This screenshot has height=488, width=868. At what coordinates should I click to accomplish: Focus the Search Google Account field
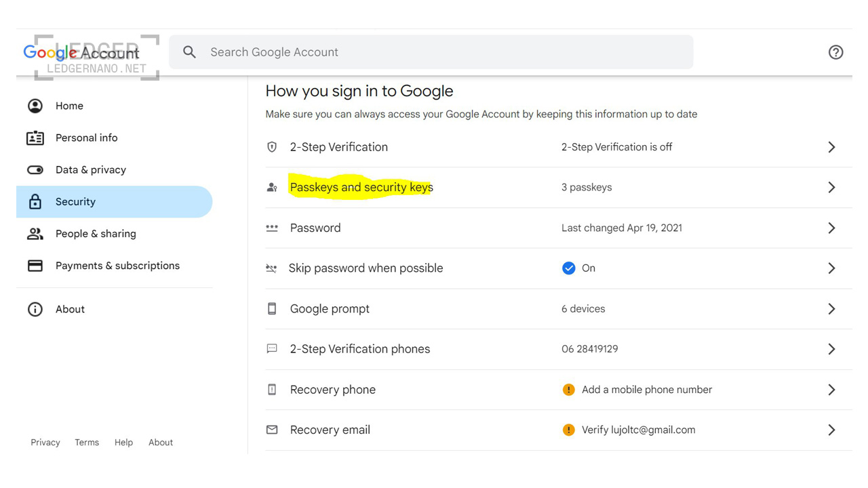pos(431,52)
